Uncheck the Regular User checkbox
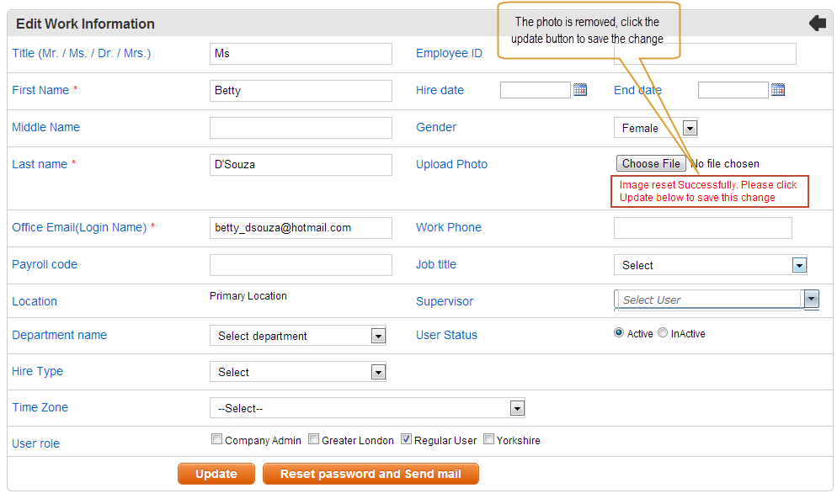Screen dimensions: 837x504 pyautogui.click(x=406, y=439)
